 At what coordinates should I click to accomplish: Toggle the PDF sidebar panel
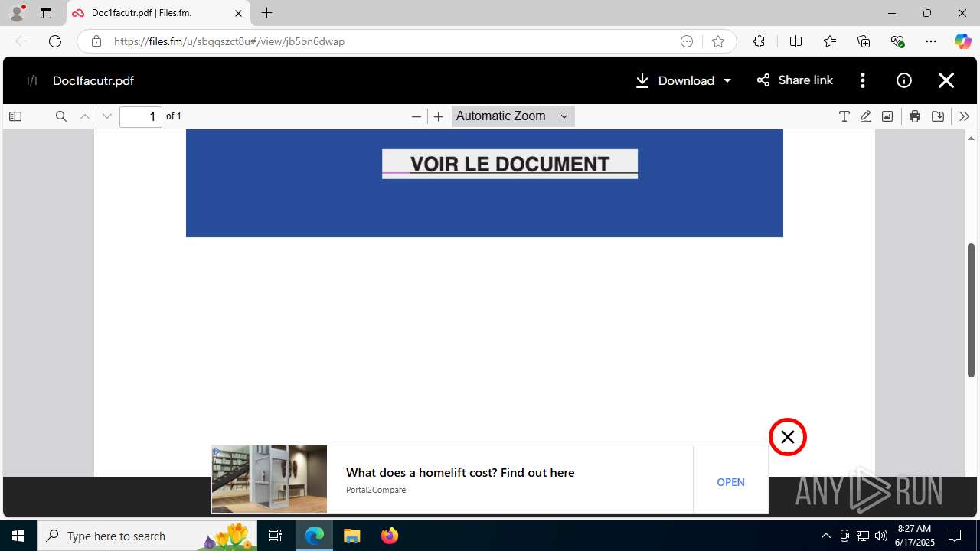[x=15, y=116]
